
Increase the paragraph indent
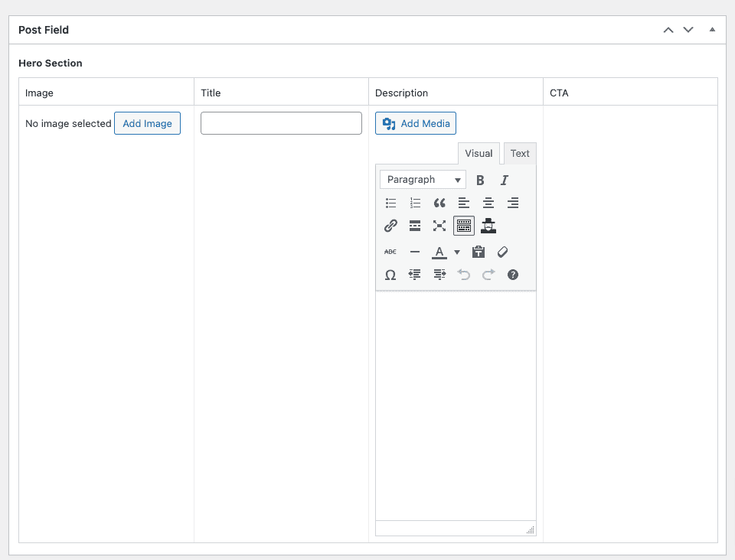439,275
